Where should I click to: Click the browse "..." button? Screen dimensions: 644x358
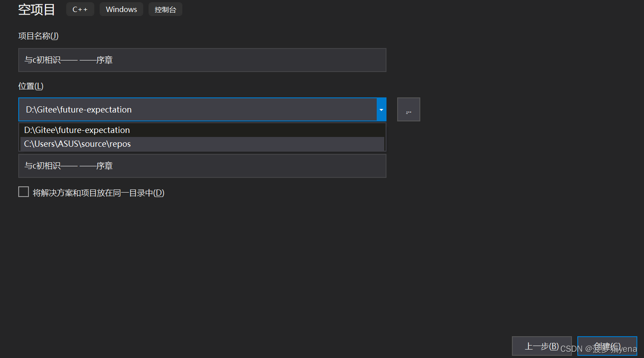(x=408, y=109)
